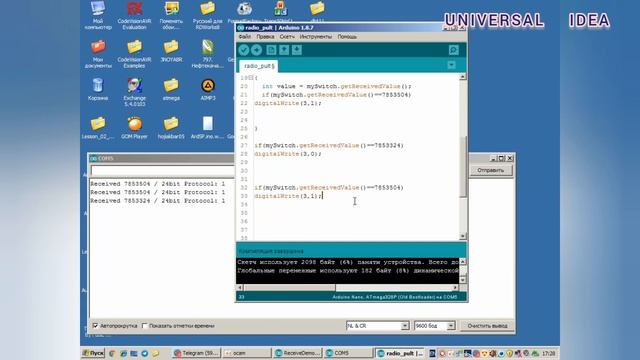640x360 pixels.
Task: Click the 'int value' declaration on line 20
Action: 279,86
